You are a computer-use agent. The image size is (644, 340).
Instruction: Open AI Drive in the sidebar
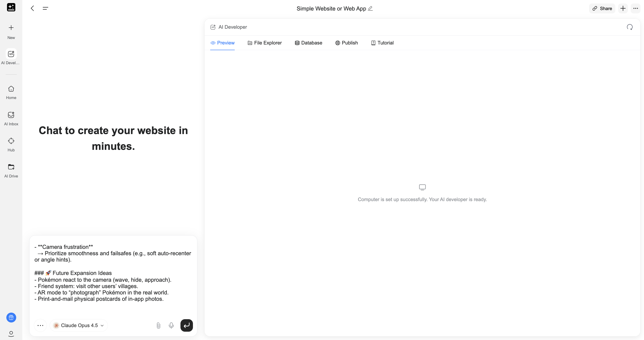pyautogui.click(x=11, y=171)
